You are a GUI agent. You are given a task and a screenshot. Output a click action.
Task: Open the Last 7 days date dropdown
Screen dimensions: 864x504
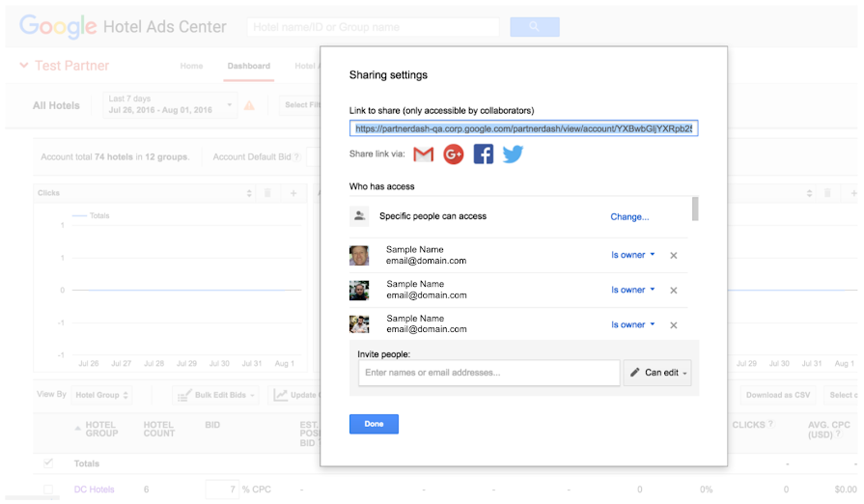170,104
